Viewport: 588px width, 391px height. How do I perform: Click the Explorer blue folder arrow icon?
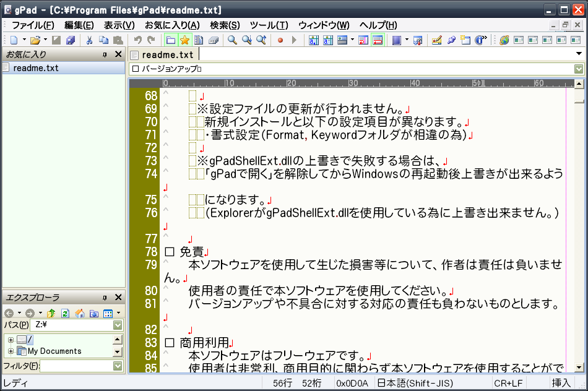(x=93, y=313)
